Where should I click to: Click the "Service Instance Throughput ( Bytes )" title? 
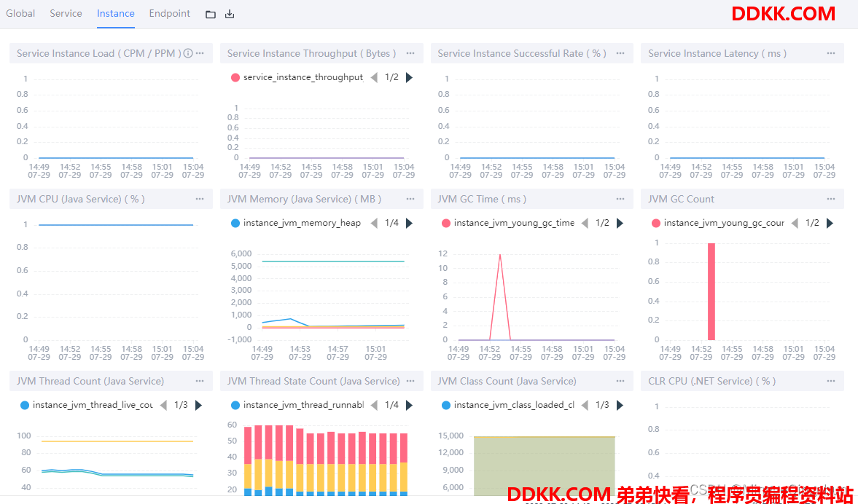pos(311,54)
